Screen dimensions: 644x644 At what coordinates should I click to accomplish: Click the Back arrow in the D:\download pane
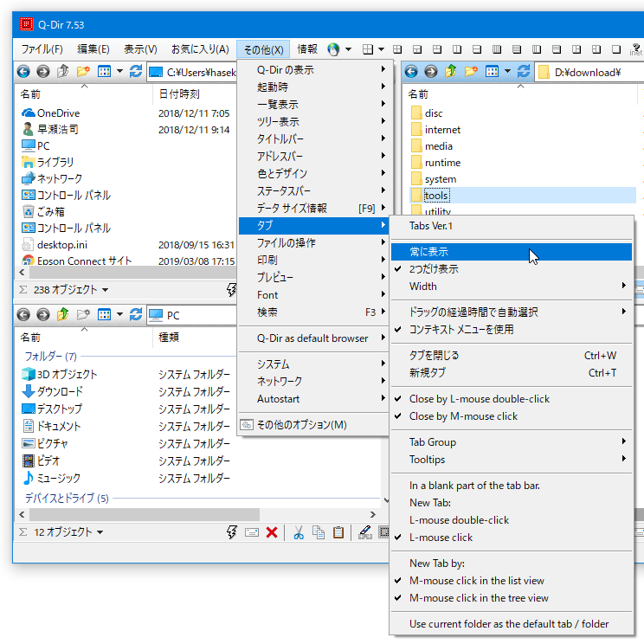coord(411,72)
